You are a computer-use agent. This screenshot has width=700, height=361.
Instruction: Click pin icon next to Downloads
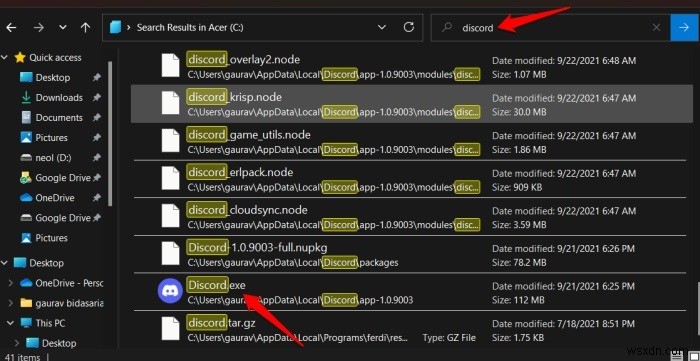[x=96, y=98]
